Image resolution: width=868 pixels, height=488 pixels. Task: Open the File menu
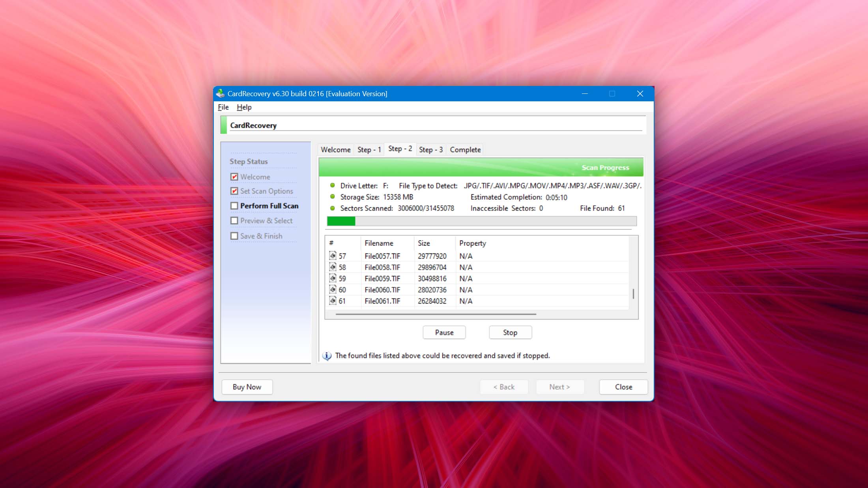pyautogui.click(x=223, y=107)
